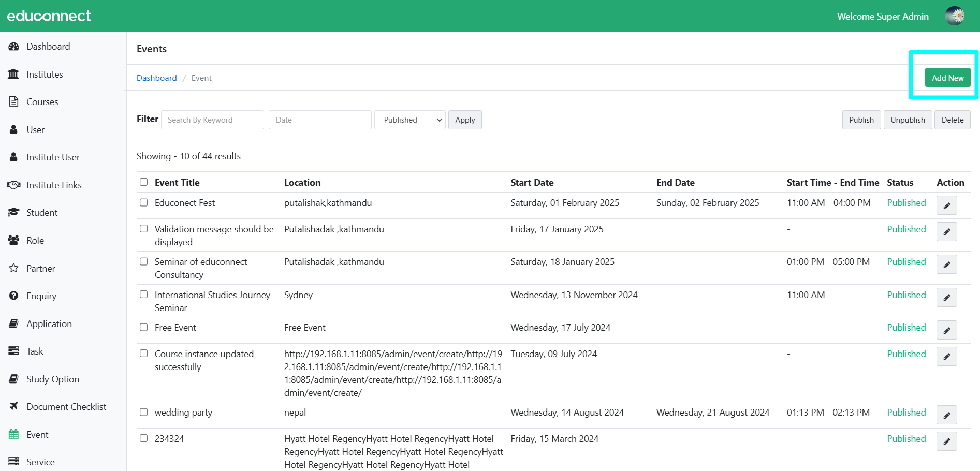Click the Dashboard gauge icon in sidebar
Viewport: 980px width, 471px height.
14,47
